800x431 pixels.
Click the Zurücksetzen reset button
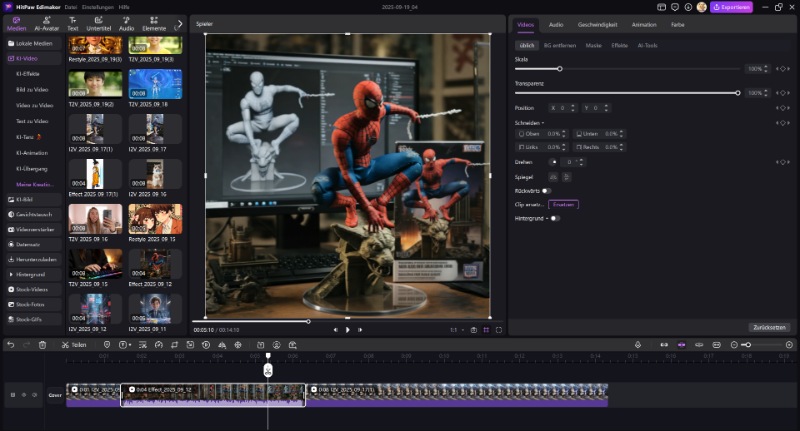click(x=769, y=327)
